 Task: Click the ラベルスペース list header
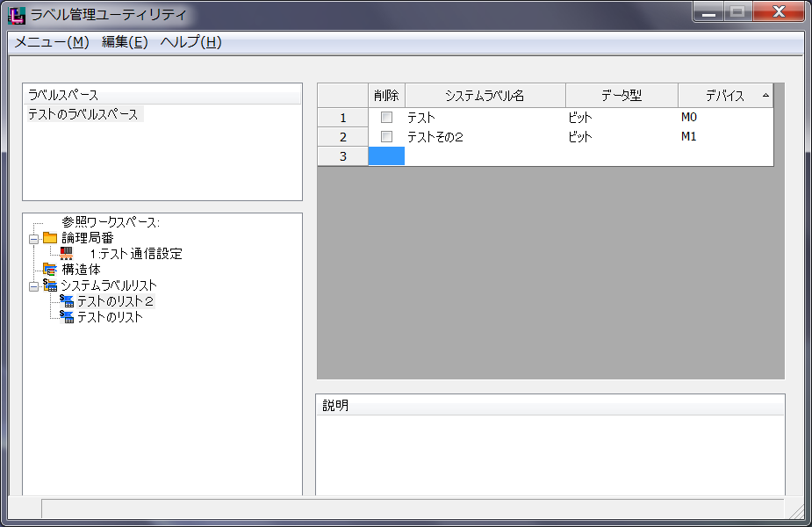(x=162, y=95)
